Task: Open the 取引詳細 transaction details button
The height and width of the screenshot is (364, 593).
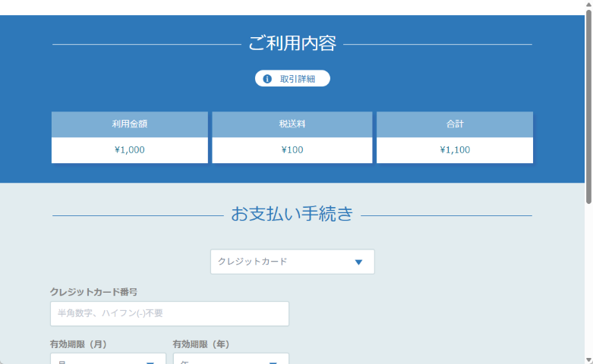Action: 292,79
